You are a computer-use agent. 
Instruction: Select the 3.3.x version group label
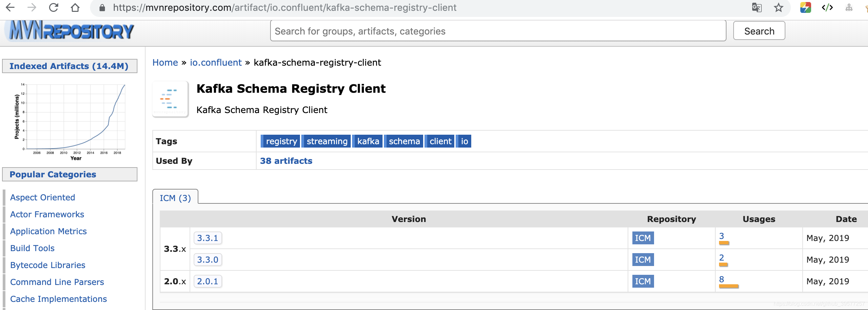click(x=175, y=249)
